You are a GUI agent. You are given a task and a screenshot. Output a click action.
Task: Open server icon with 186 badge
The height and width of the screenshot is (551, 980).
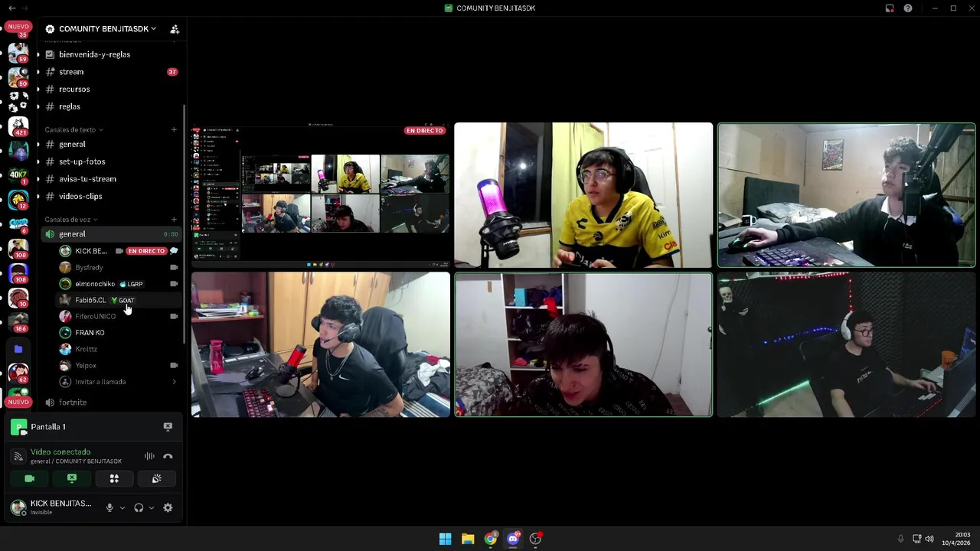coord(18,321)
